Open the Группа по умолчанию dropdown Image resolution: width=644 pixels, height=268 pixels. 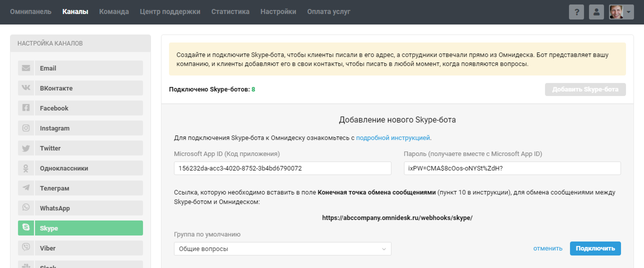coord(282,249)
